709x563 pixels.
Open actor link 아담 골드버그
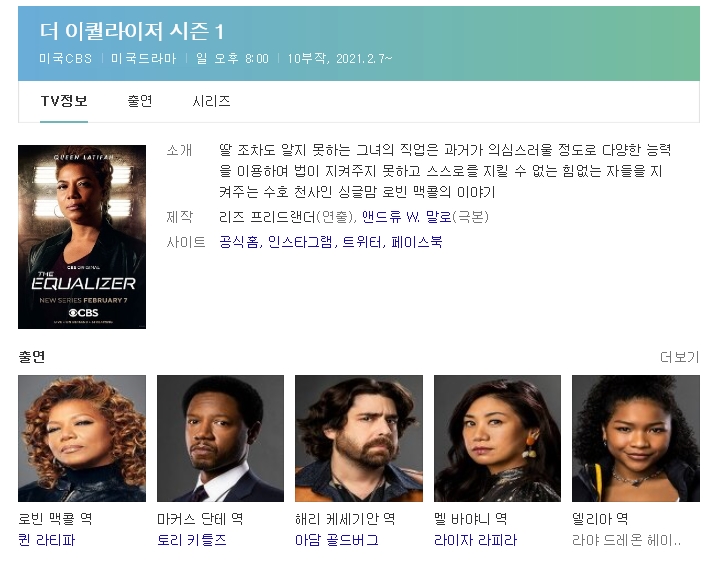[x=337, y=540]
